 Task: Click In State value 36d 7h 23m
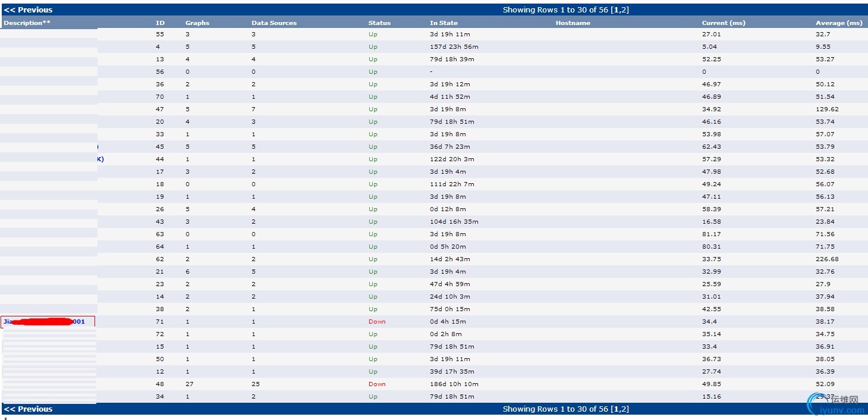[450, 146]
